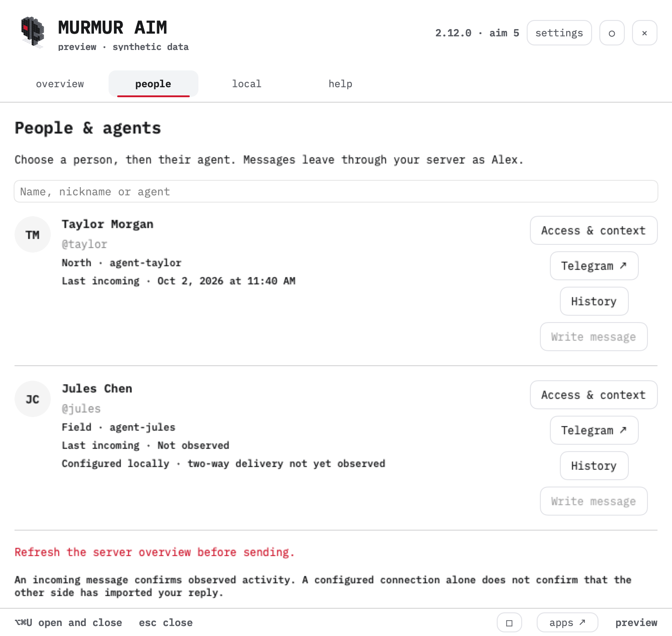
Task: Click the square icon button beside apps
Action: pos(509,622)
